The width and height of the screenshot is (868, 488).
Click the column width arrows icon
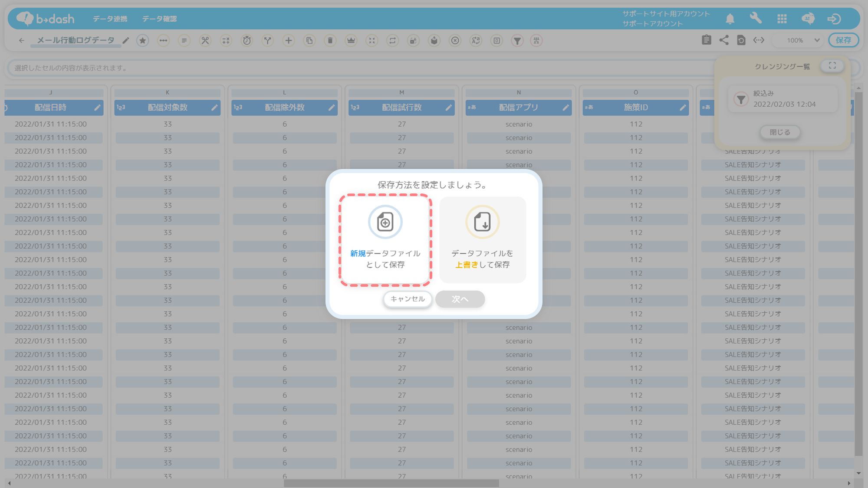(759, 40)
